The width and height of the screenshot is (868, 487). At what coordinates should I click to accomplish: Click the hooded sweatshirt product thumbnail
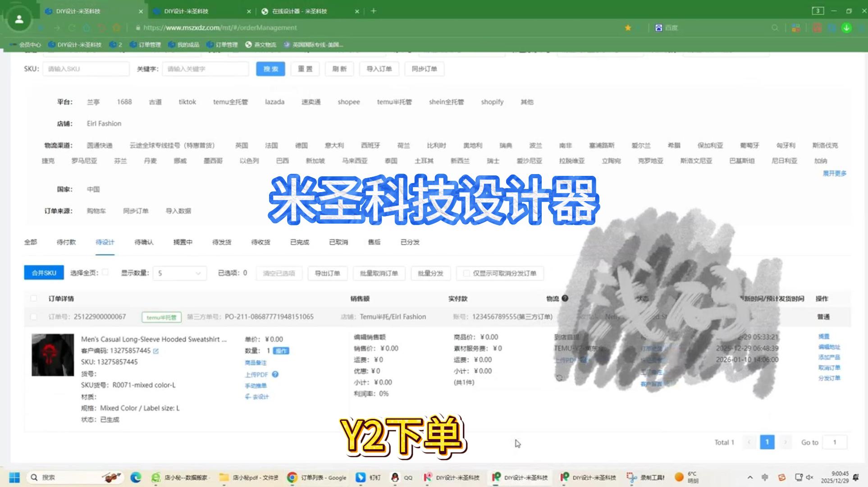(53, 355)
